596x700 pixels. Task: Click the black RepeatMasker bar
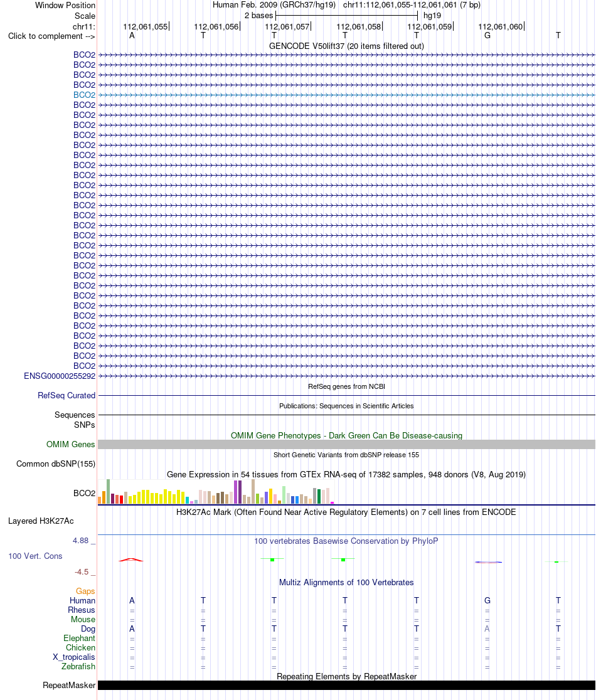coord(346,686)
